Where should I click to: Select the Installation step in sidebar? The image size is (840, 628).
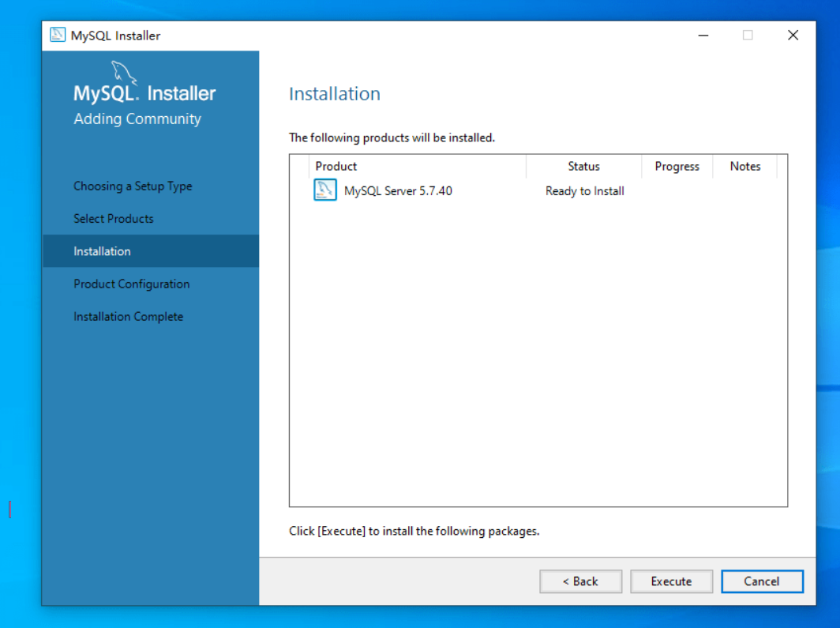click(x=151, y=250)
